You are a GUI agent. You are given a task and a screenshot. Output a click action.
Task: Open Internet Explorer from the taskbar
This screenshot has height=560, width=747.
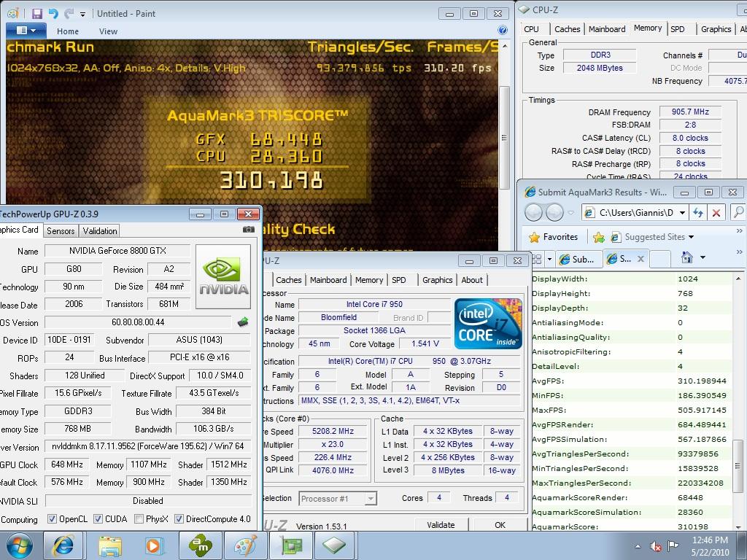[63, 545]
